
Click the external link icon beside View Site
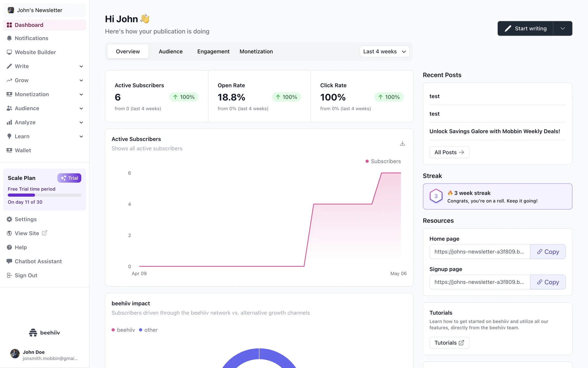click(x=44, y=233)
